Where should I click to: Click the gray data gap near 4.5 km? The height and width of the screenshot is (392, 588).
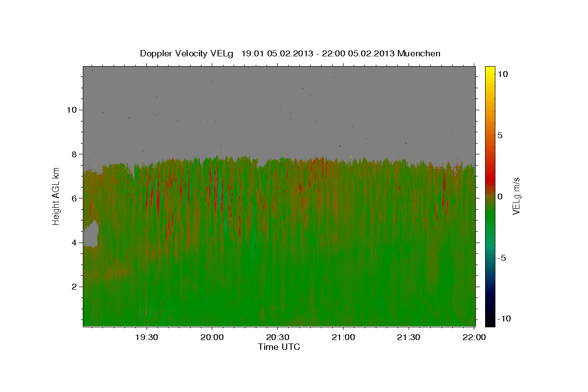tap(91, 234)
